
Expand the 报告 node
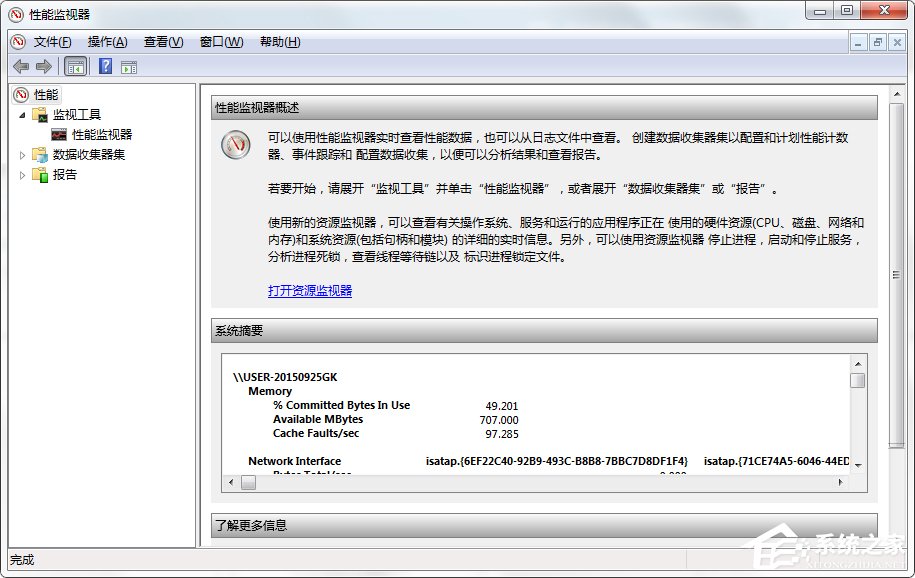(x=22, y=176)
